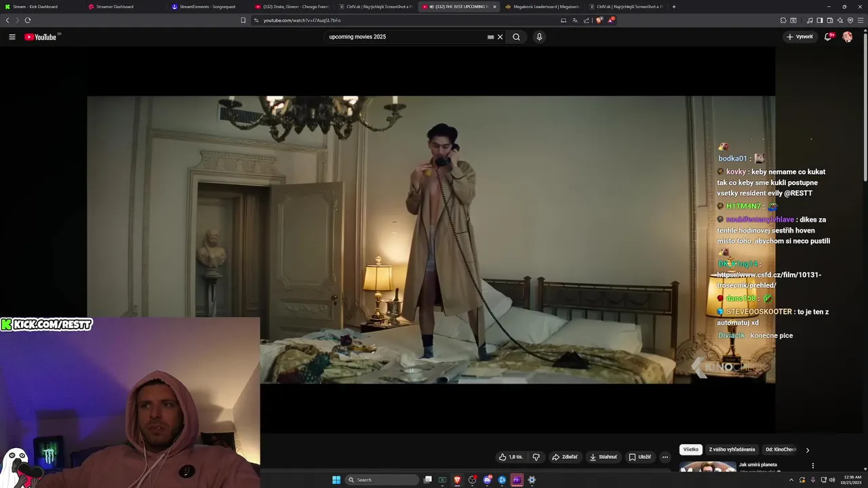Click the browser back arrow
Viewport: 868px width, 488px height.
(7, 20)
